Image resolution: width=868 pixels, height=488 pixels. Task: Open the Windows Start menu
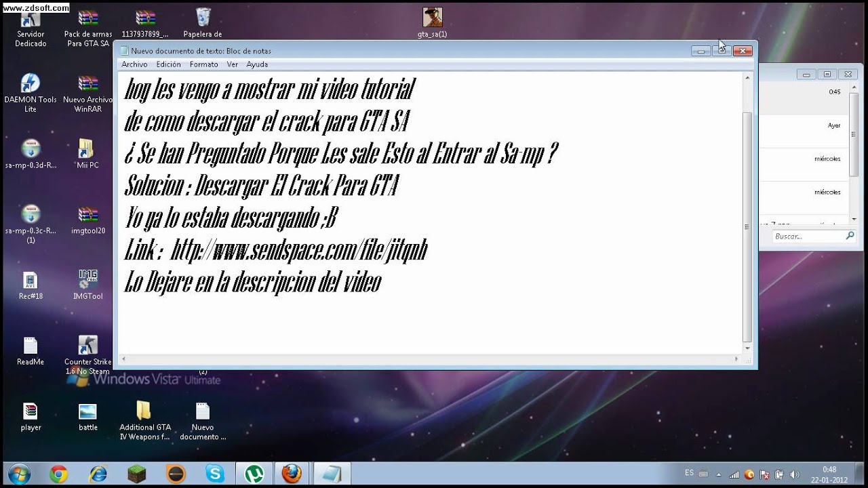(x=19, y=474)
